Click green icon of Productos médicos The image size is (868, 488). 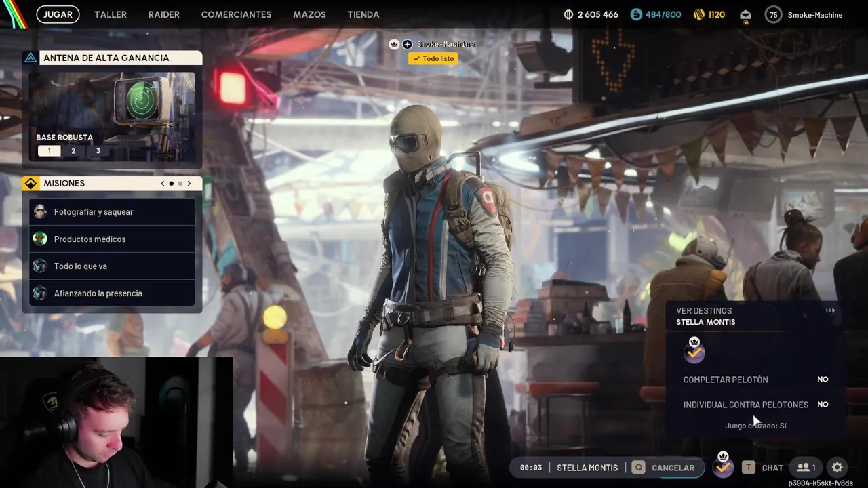(40, 239)
